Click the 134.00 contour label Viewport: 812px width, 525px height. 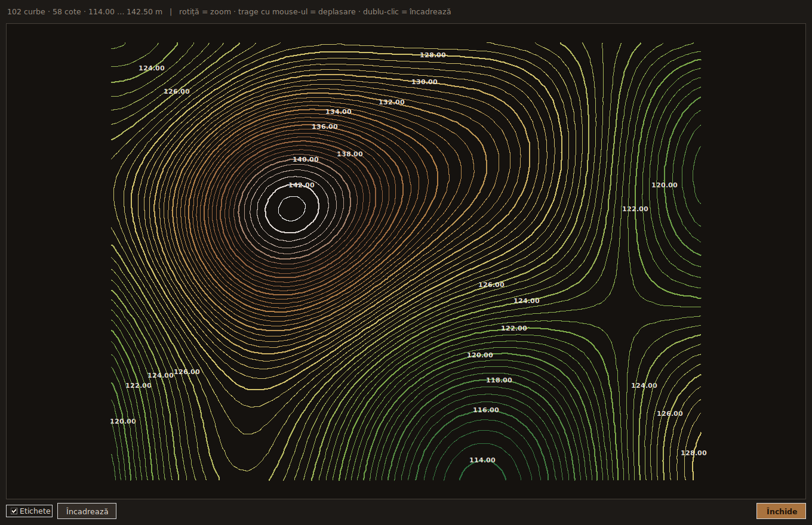click(x=339, y=112)
